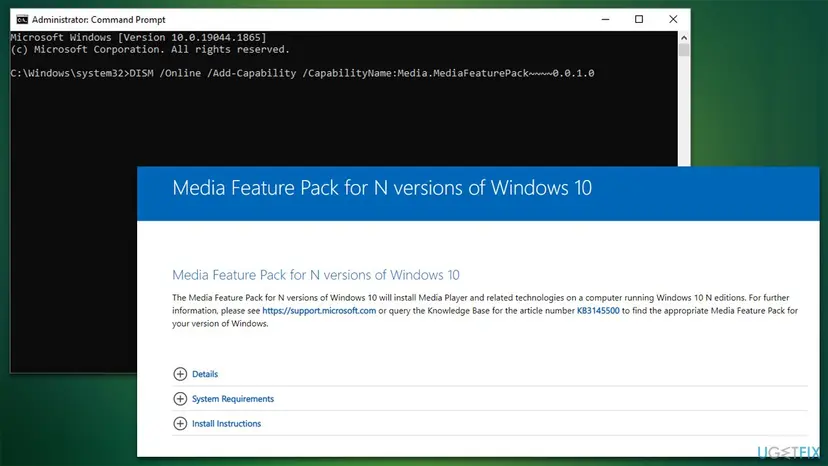Click the Command Prompt scrollbar up arrow
Viewport: 828px width, 466px height.
point(684,38)
